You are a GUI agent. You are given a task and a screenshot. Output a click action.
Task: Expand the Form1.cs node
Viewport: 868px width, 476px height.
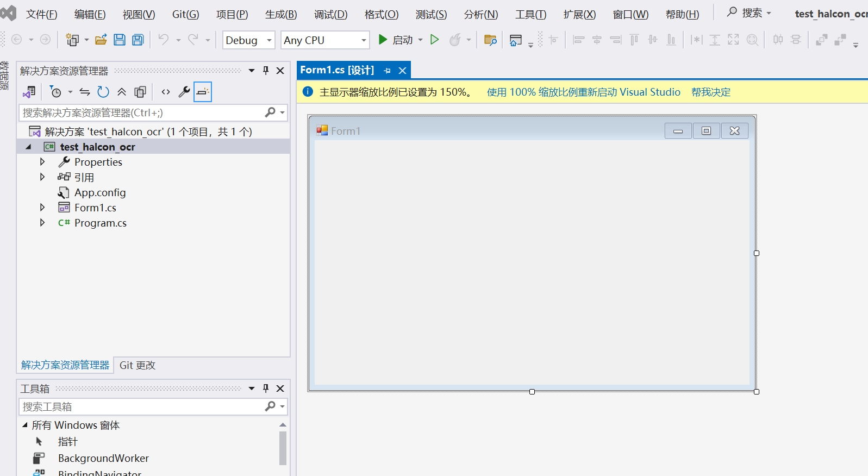pos(42,208)
